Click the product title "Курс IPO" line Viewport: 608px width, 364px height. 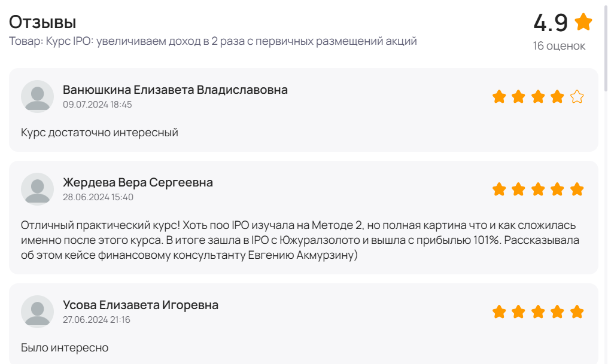pos(212,41)
